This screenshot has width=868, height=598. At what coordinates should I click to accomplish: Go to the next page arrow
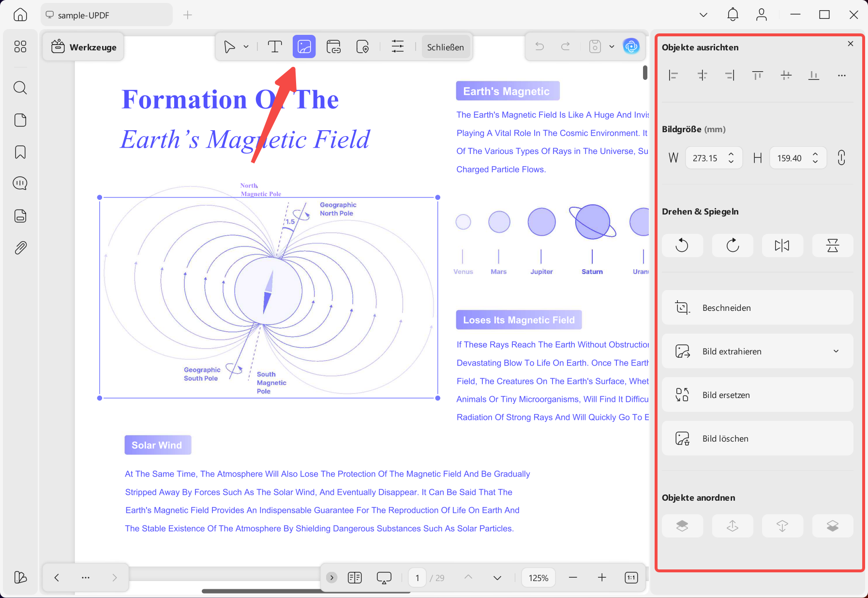click(x=497, y=578)
